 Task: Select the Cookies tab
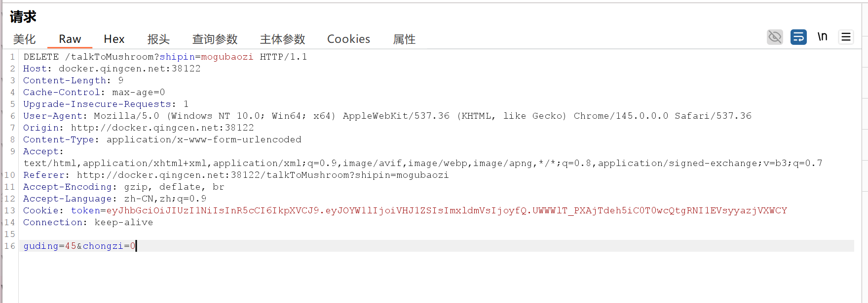(x=348, y=39)
